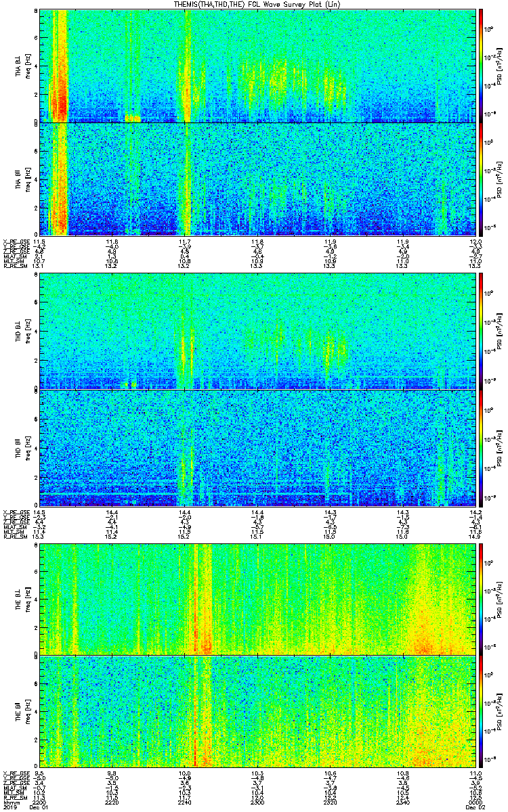Click the X_RE_GSE label under the THA panels
This screenshot has width=508, height=812.
tap(16, 241)
